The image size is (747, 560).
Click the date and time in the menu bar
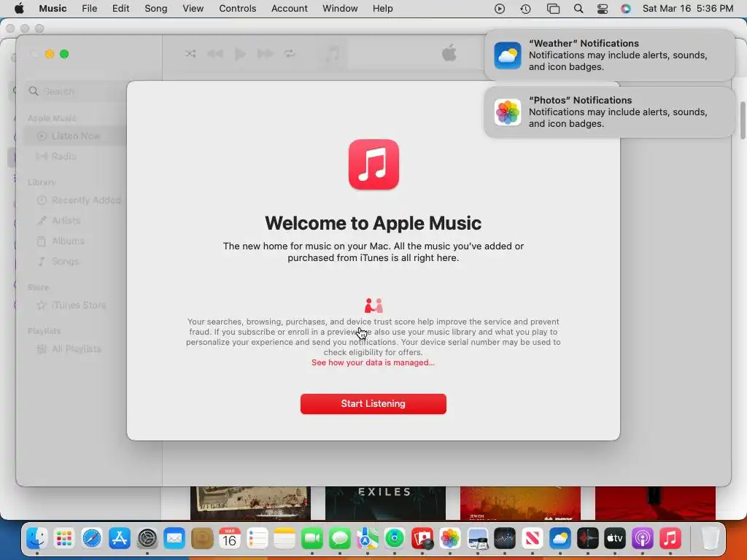pyautogui.click(x=688, y=9)
